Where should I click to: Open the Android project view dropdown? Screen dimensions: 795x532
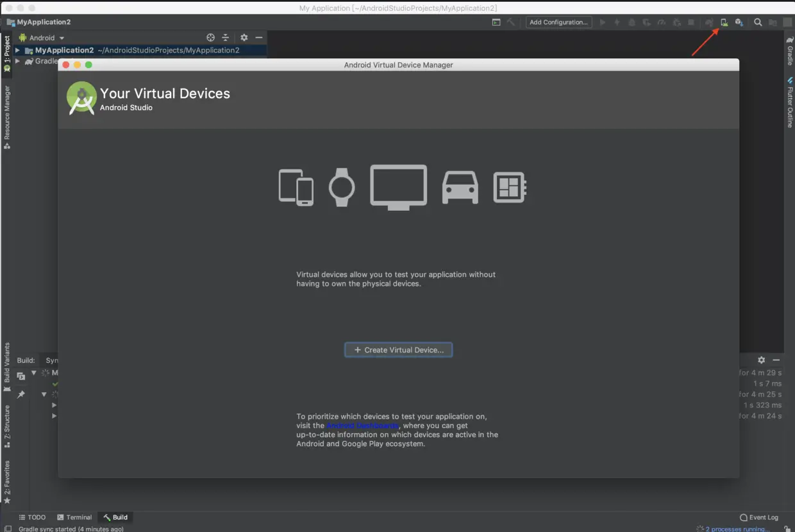[42, 38]
